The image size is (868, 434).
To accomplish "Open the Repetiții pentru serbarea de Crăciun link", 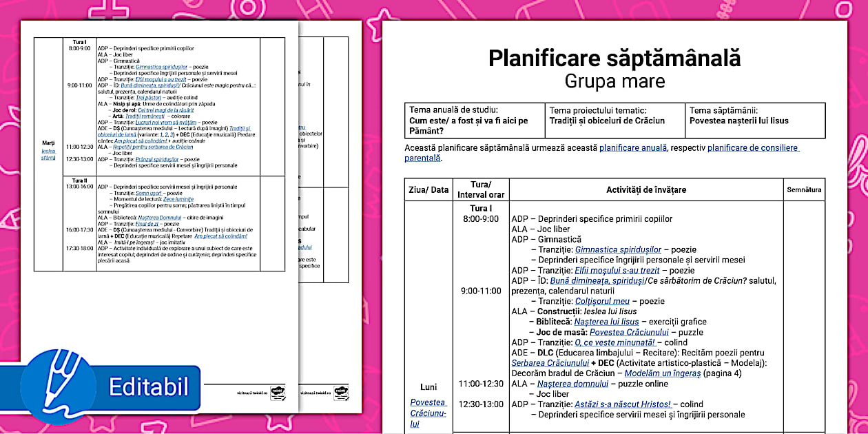I will click(153, 147).
